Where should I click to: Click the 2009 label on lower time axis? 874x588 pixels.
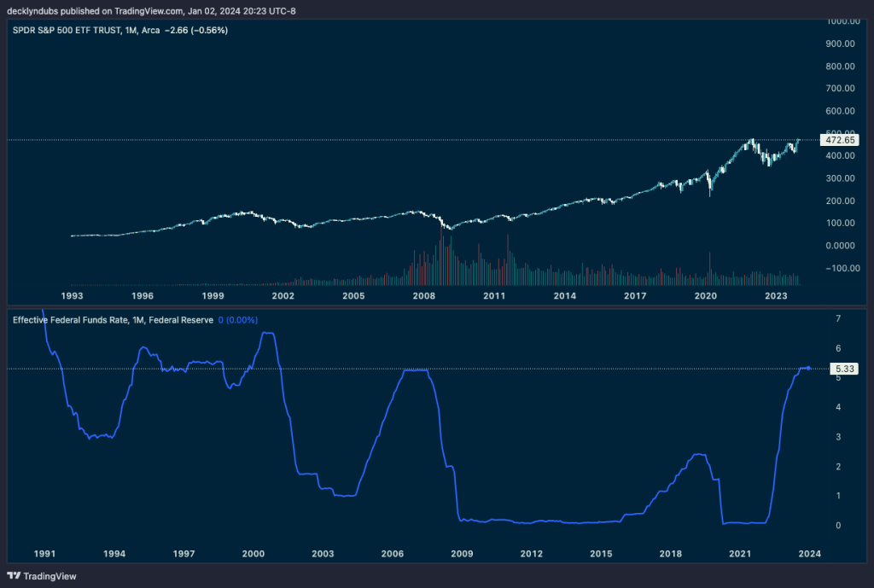462,554
